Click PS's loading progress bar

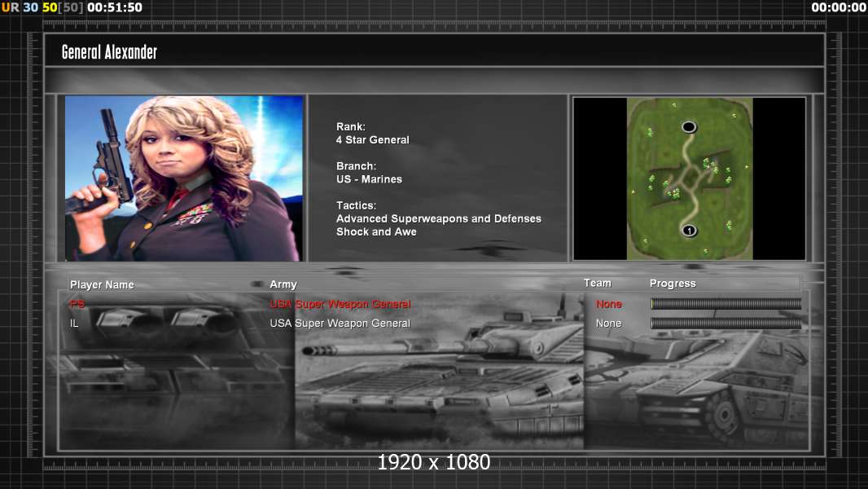726,303
